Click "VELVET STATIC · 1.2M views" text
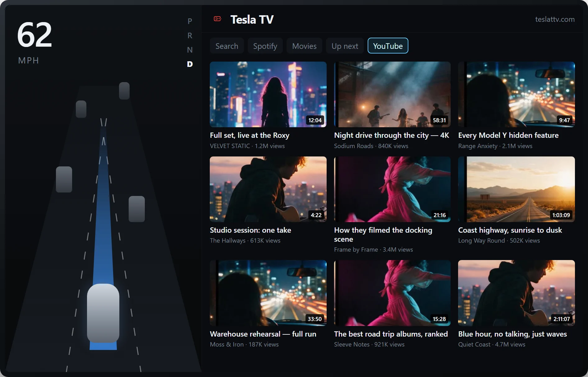This screenshot has height=377, width=588. [x=247, y=146]
